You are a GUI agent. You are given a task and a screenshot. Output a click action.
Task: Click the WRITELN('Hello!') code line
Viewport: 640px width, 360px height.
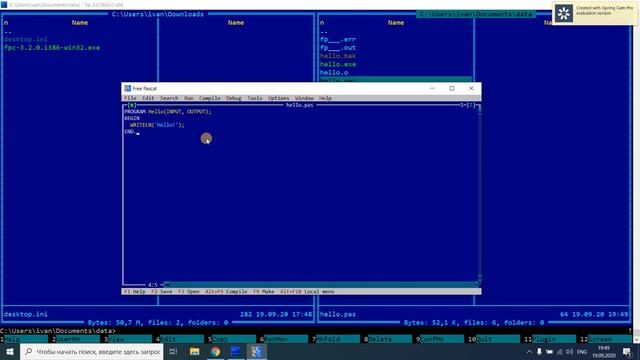coord(157,125)
